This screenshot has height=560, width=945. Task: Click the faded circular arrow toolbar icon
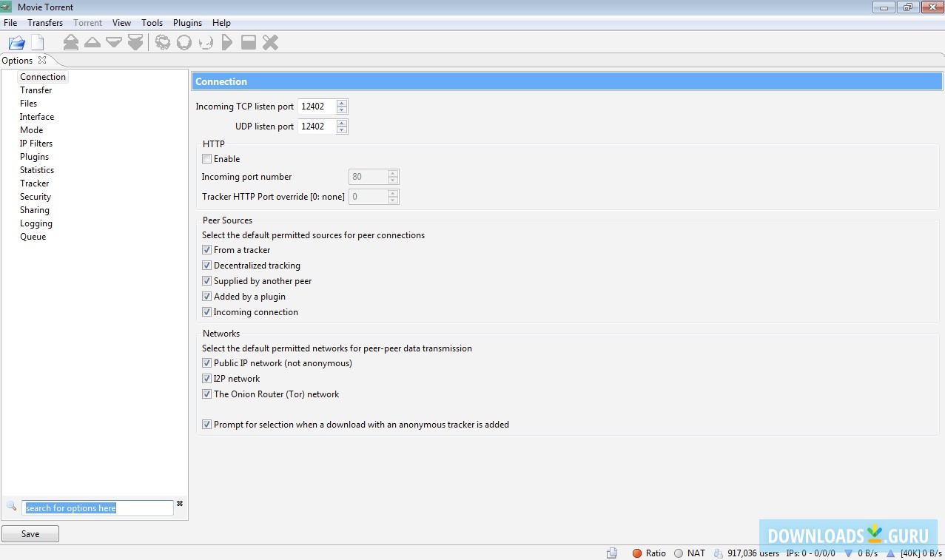tap(206, 42)
